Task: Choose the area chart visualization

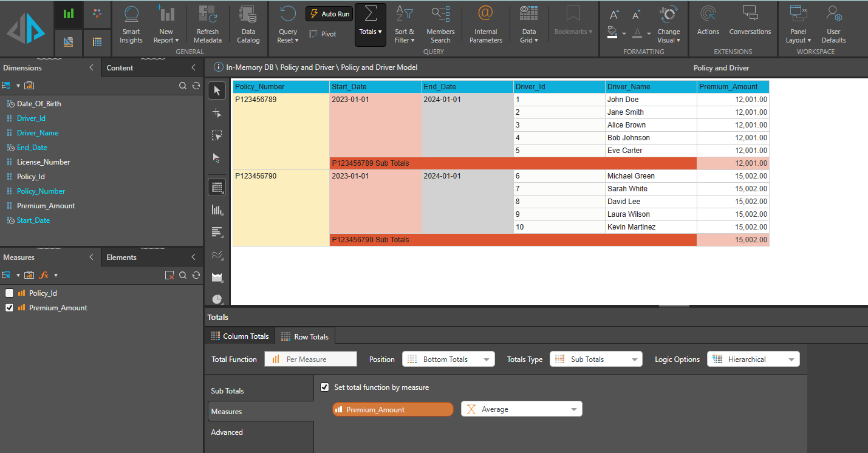Action: [217, 277]
